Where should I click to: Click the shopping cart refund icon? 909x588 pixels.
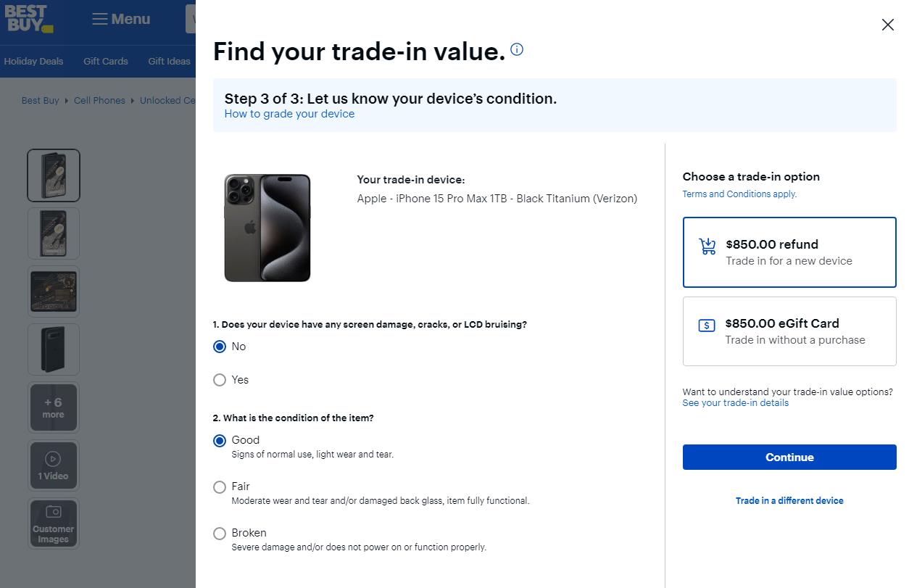pyautogui.click(x=707, y=247)
